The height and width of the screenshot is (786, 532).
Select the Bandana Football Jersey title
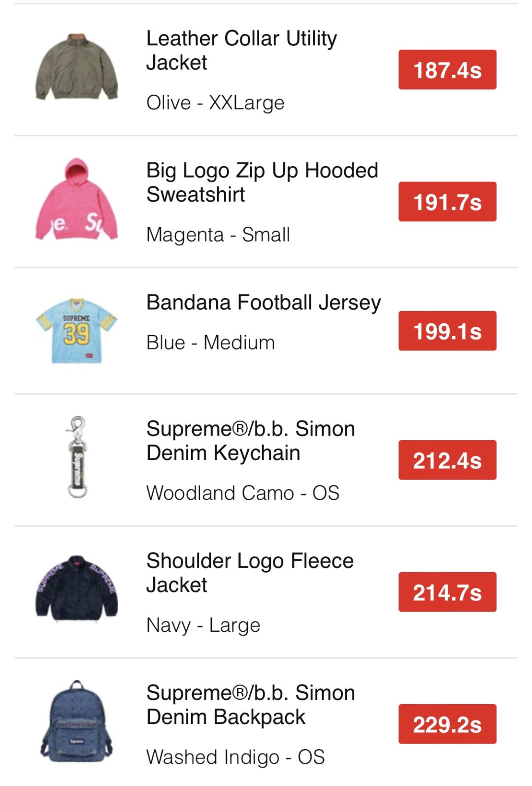264,303
